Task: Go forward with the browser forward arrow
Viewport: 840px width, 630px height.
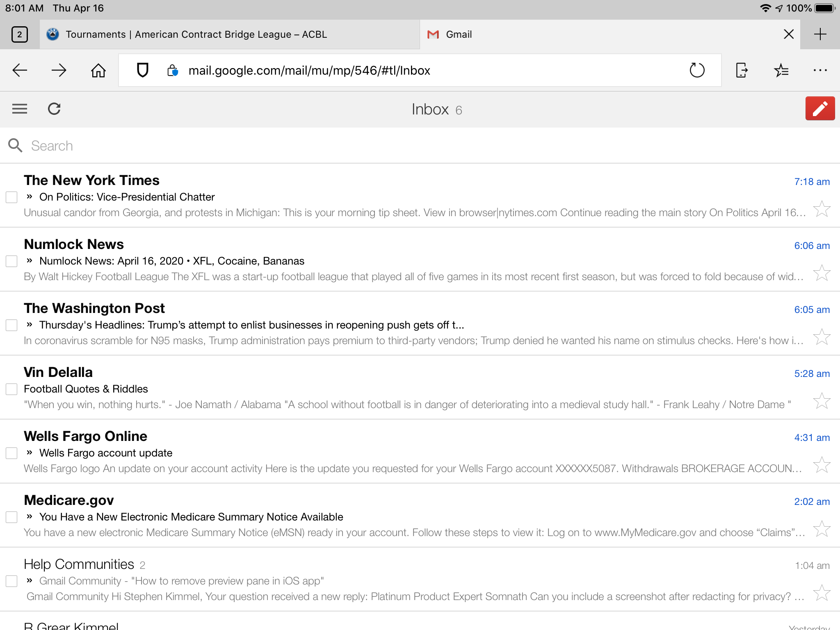Action: pos(59,71)
